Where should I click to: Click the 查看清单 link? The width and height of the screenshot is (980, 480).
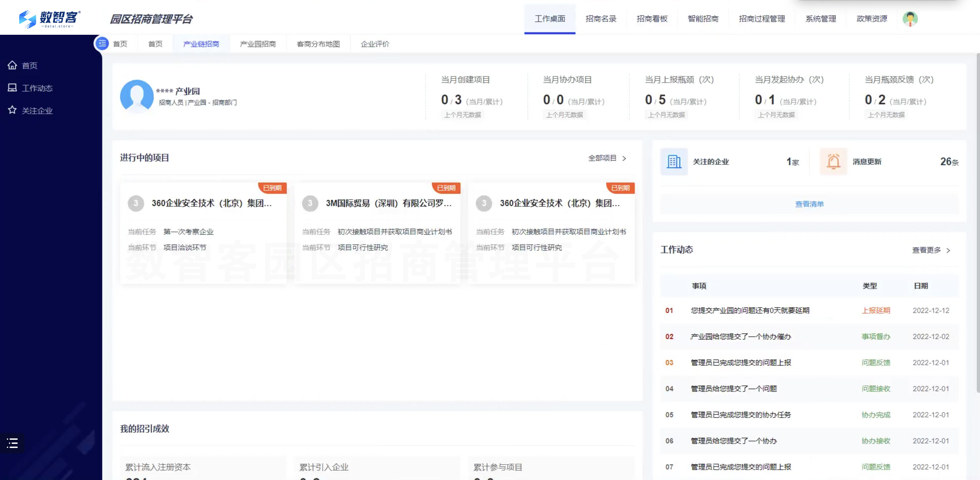coord(809,204)
